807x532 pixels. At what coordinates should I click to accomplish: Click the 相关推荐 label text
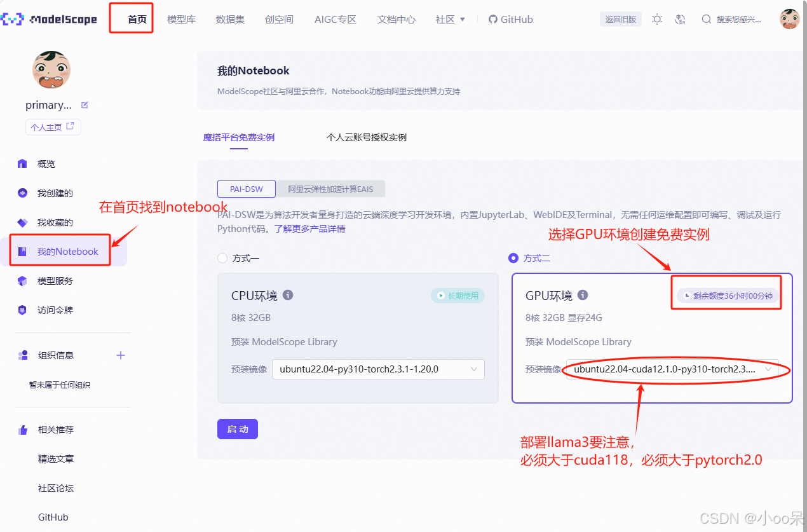click(56, 430)
